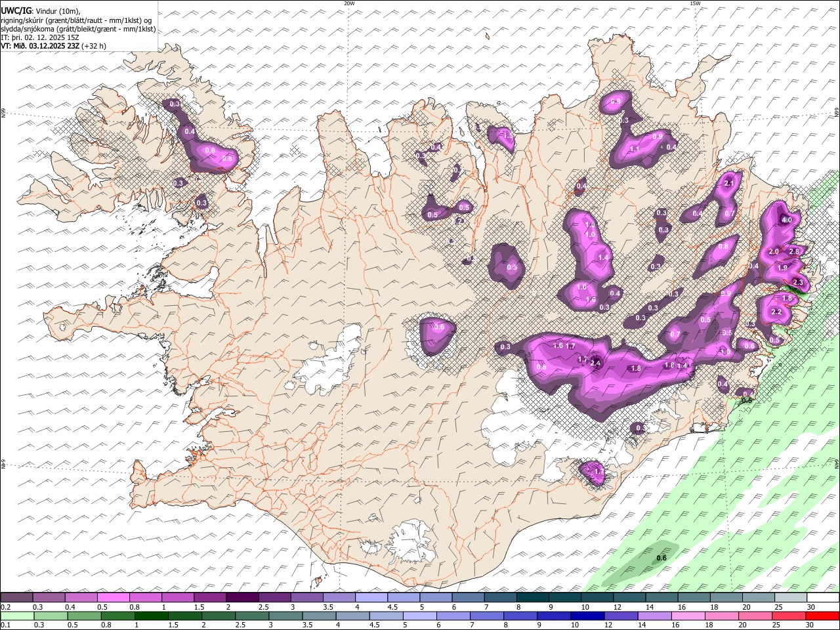Click the 2.4 precipitation value on the map
The image size is (840, 630).
point(596,363)
